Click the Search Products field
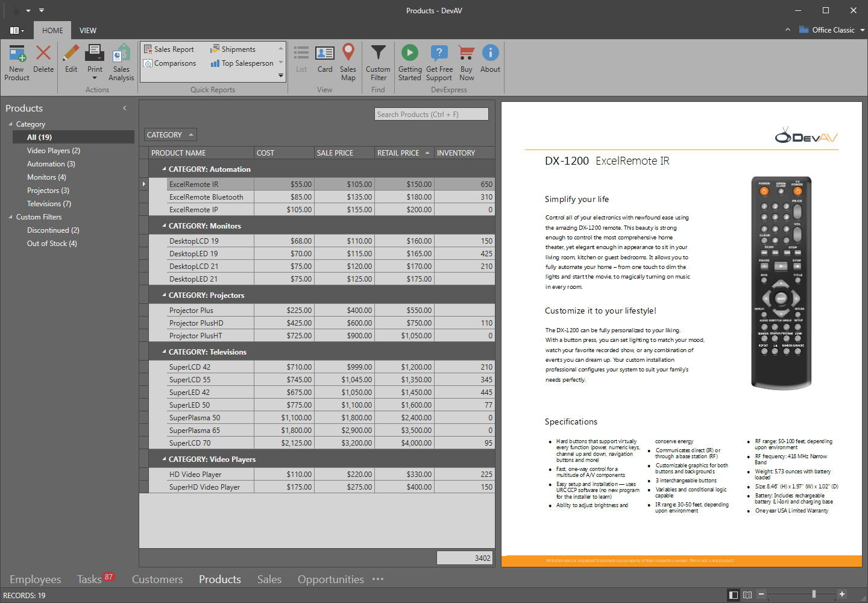This screenshot has height=603, width=868. (431, 114)
